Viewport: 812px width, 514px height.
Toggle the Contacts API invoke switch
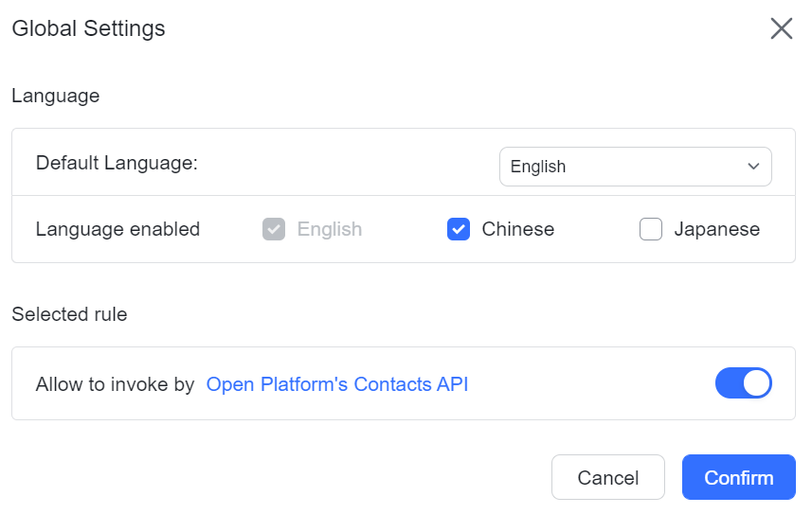[x=743, y=383]
